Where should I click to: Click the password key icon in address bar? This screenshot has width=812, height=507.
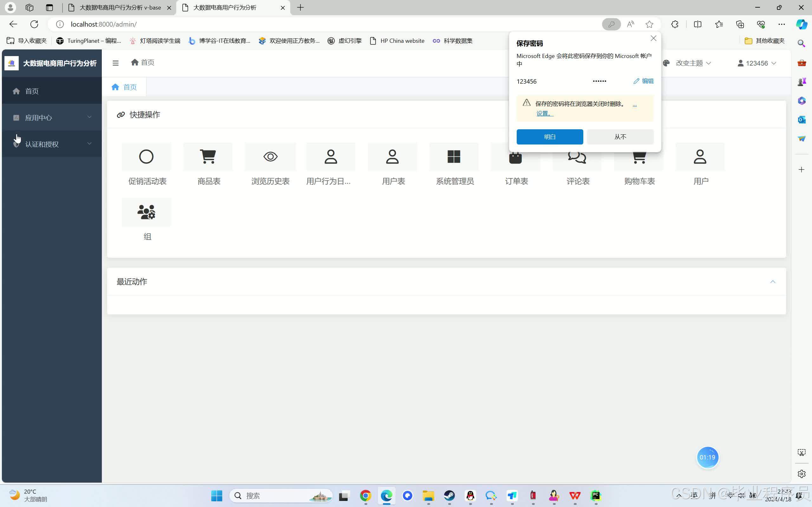click(611, 24)
